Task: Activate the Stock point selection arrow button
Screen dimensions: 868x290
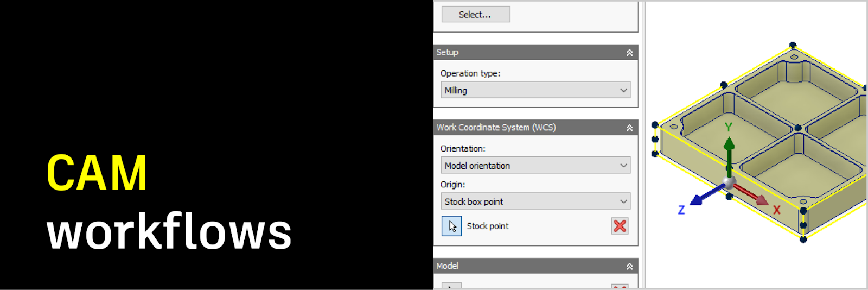Action: tap(451, 226)
